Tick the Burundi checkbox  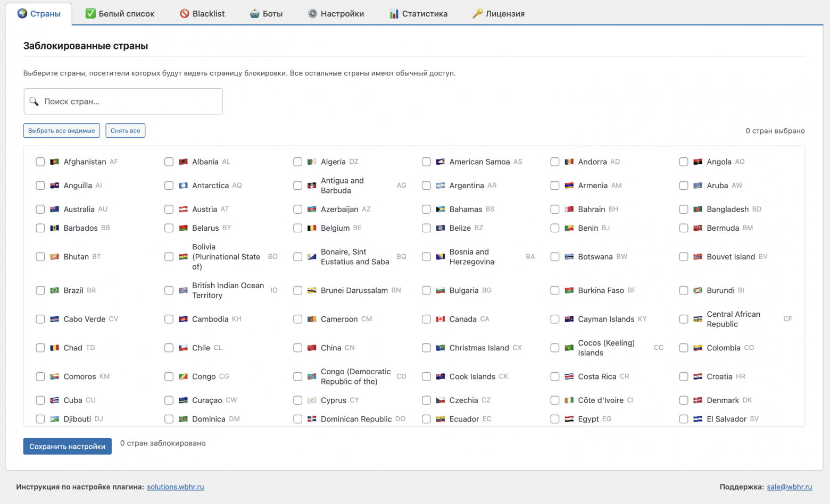pos(684,290)
